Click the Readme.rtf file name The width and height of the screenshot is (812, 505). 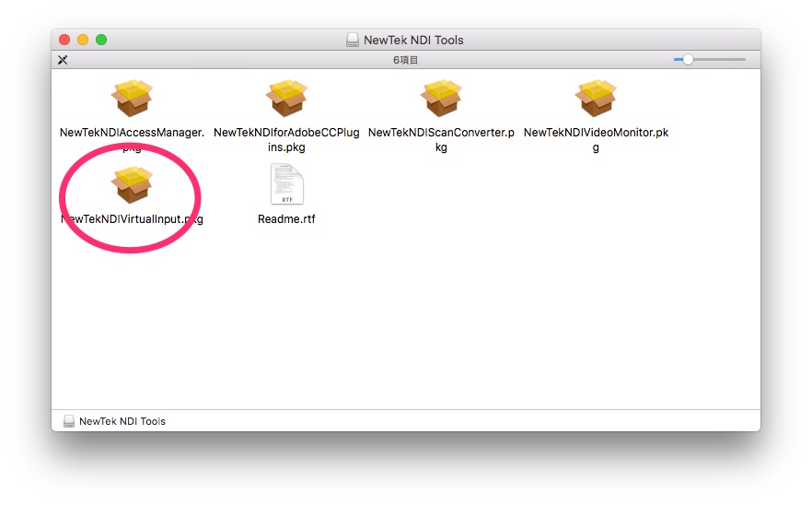pyautogui.click(x=286, y=219)
